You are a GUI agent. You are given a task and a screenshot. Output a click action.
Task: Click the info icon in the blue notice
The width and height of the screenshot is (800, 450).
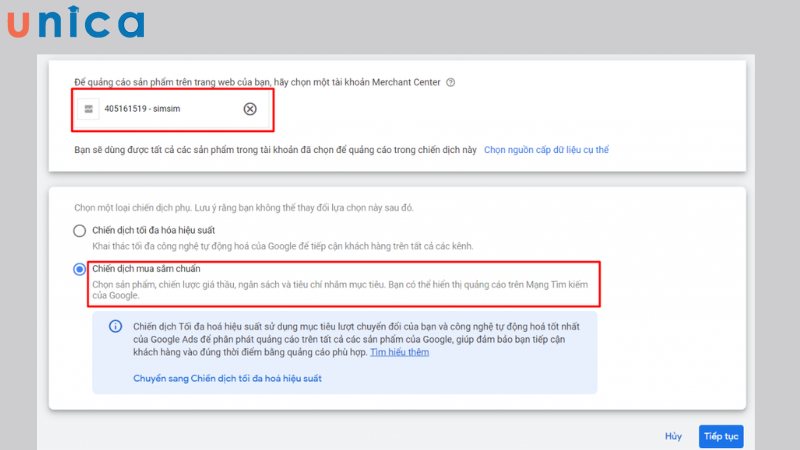pos(115,326)
